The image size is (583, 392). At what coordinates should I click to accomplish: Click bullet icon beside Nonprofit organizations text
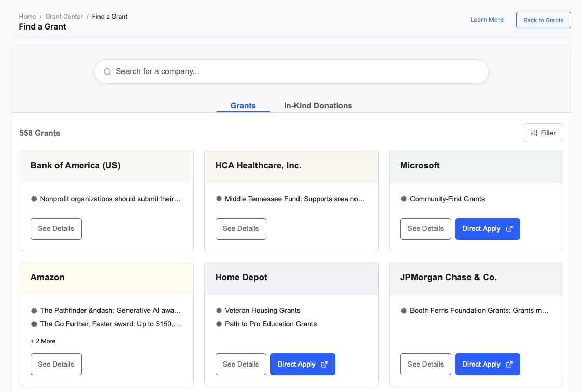(x=34, y=199)
